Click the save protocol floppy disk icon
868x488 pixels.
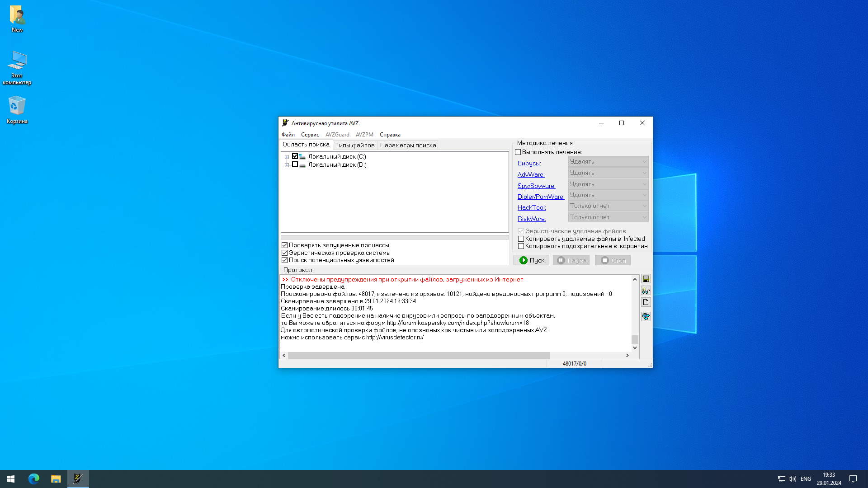[646, 279]
